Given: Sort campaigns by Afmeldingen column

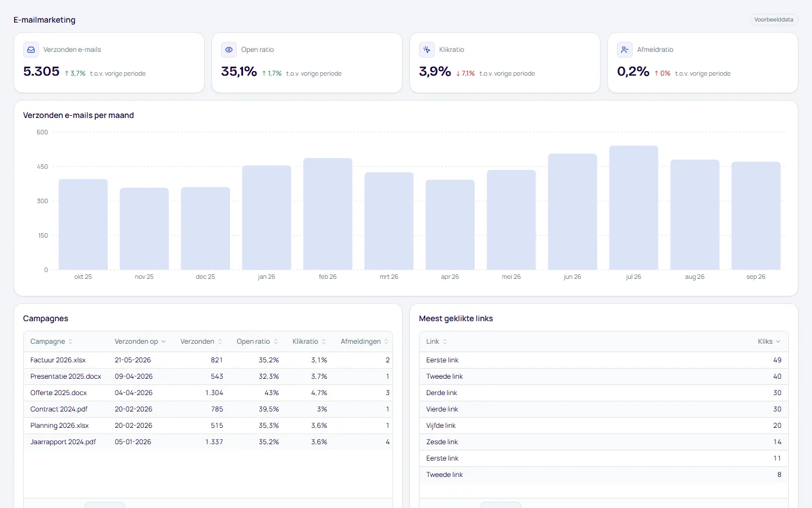Looking at the screenshot, I should pos(365,341).
